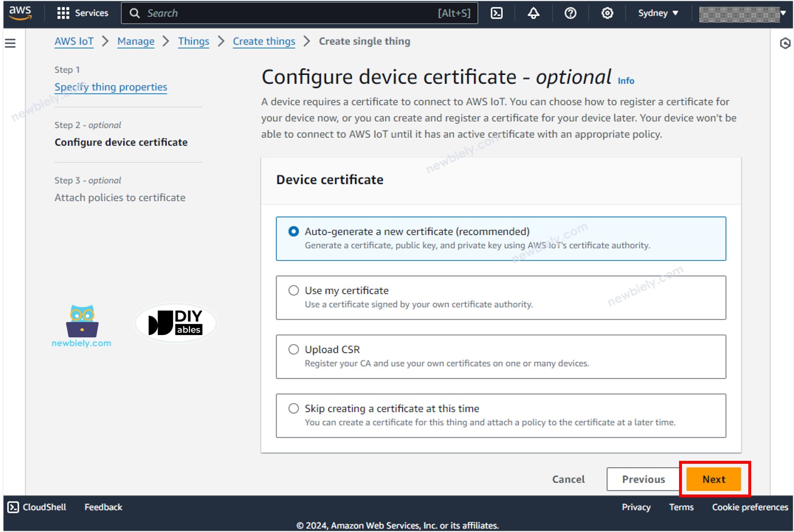Select the Upload CSR option
The width and height of the screenshot is (794, 532).
click(293, 349)
